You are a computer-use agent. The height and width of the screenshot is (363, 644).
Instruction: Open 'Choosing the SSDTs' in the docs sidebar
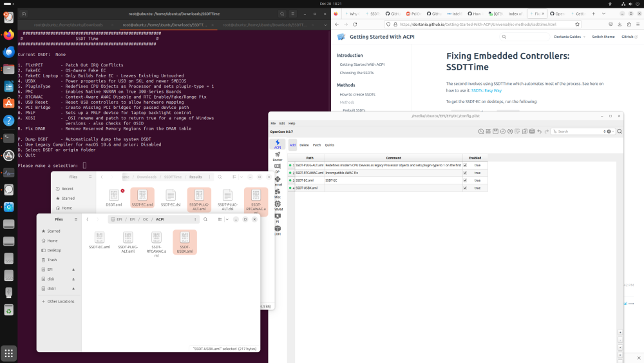point(357,73)
